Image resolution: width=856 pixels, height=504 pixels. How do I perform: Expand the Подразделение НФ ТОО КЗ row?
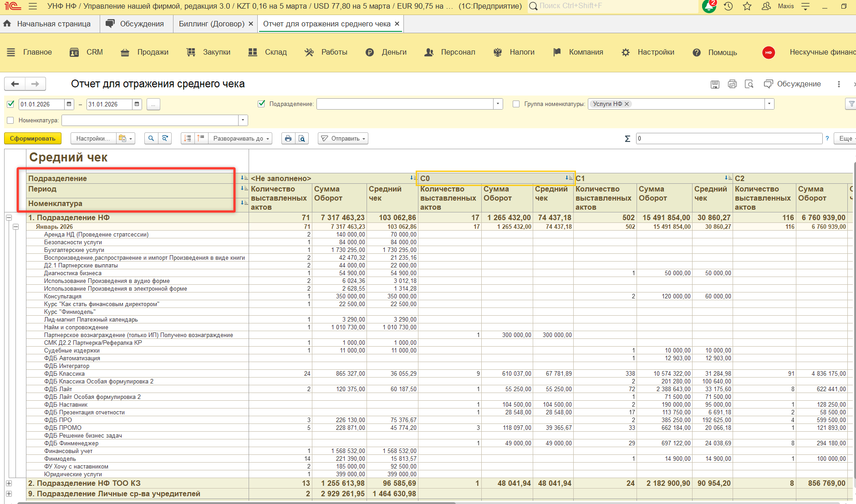9,483
